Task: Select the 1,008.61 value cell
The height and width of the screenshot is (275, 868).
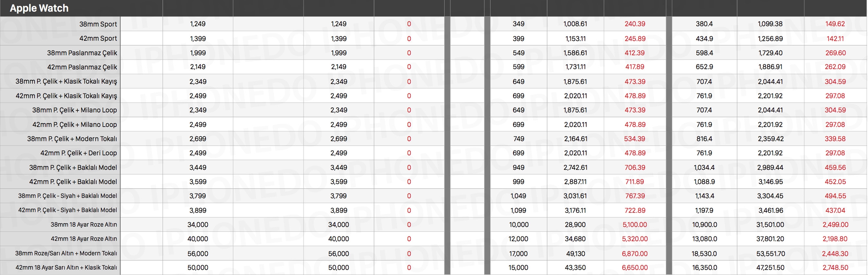Action: point(575,24)
